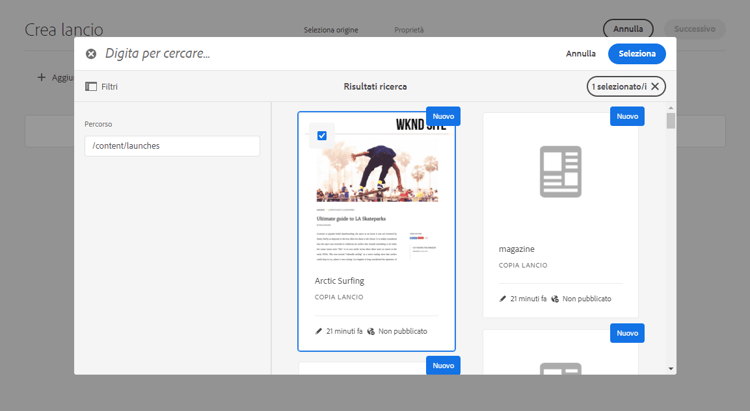Image resolution: width=750 pixels, height=411 pixels.
Task: Click '21 minuti fa' on magazine card
Action: pos(528,299)
